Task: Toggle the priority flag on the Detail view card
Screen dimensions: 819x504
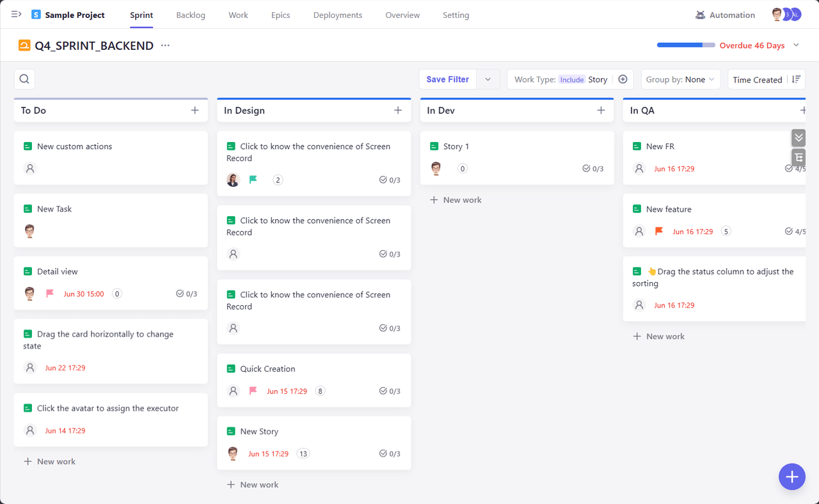Action: coord(50,294)
